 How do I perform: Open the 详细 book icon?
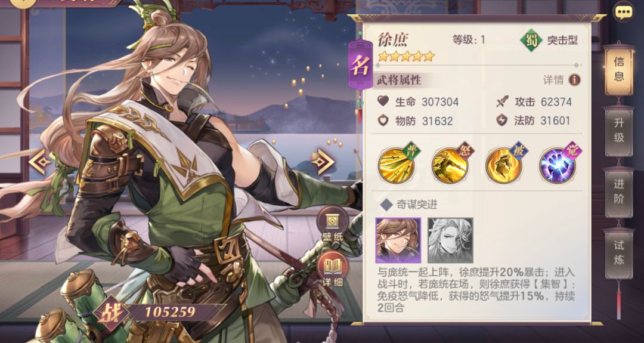(x=332, y=270)
